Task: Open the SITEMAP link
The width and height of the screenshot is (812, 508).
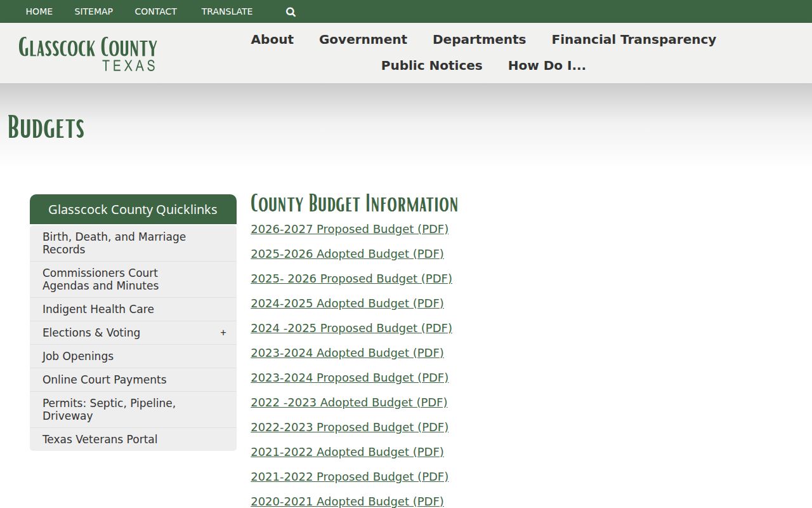Action: 93,11
